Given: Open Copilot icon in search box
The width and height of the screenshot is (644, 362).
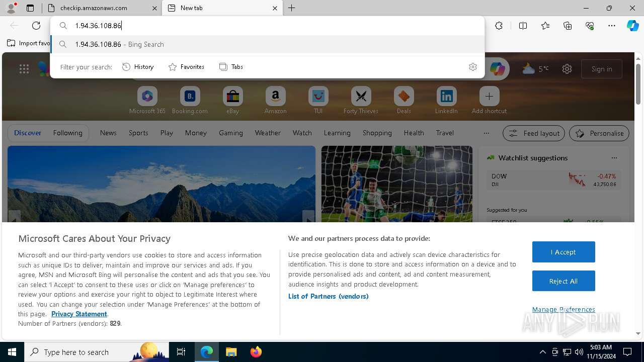Looking at the screenshot, I should click(498, 69).
